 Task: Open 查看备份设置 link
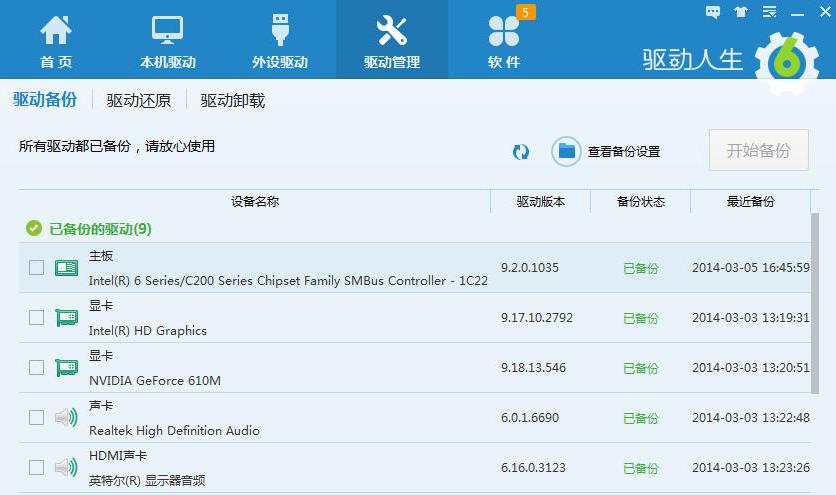pyautogui.click(x=623, y=152)
